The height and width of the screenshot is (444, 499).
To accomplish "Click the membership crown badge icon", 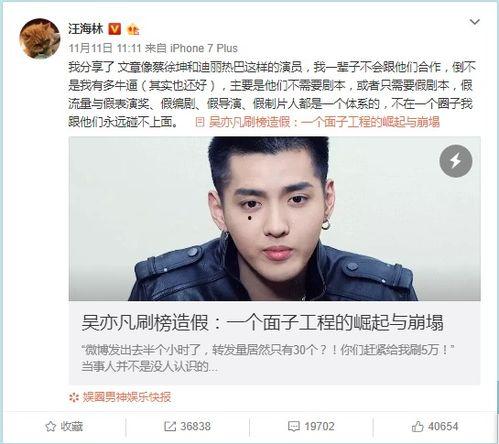I will click(133, 30).
